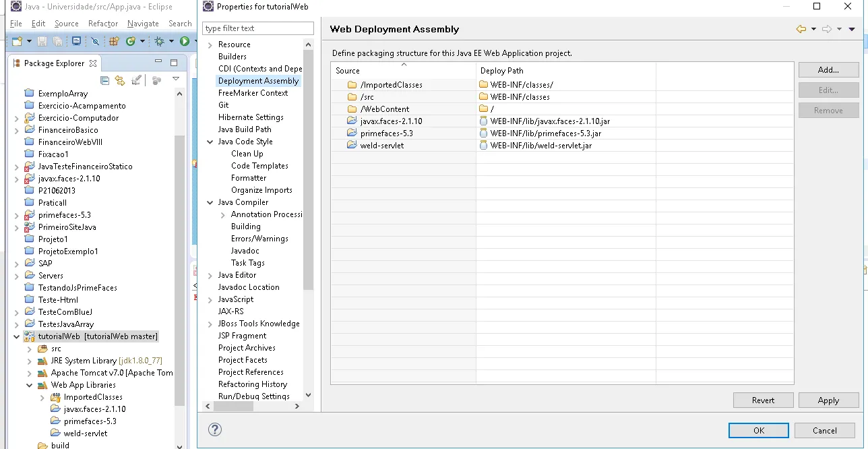Select the Project Facets property page
The width and height of the screenshot is (868, 449).
[x=243, y=360]
